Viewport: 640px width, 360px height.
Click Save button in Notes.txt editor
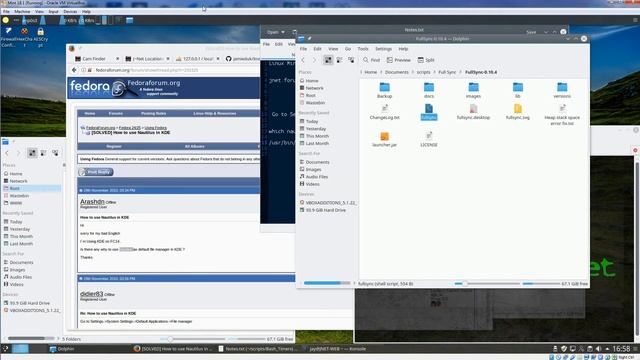(x=531, y=32)
